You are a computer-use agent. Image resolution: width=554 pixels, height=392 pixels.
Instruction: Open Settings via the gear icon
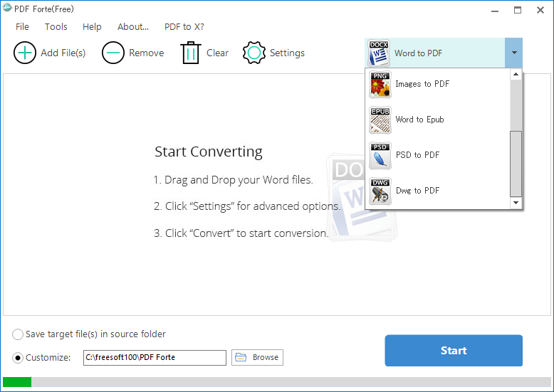point(254,53)
